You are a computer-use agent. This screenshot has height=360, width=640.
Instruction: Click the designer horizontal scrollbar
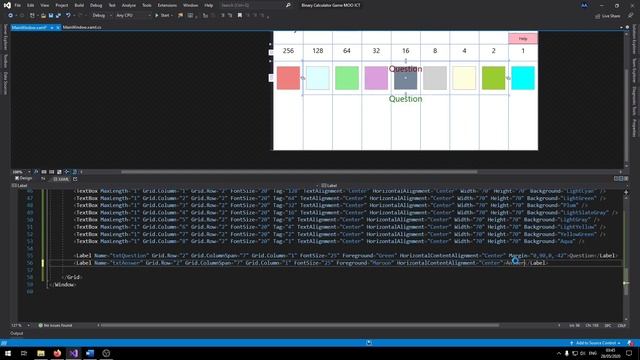[299, 172]
